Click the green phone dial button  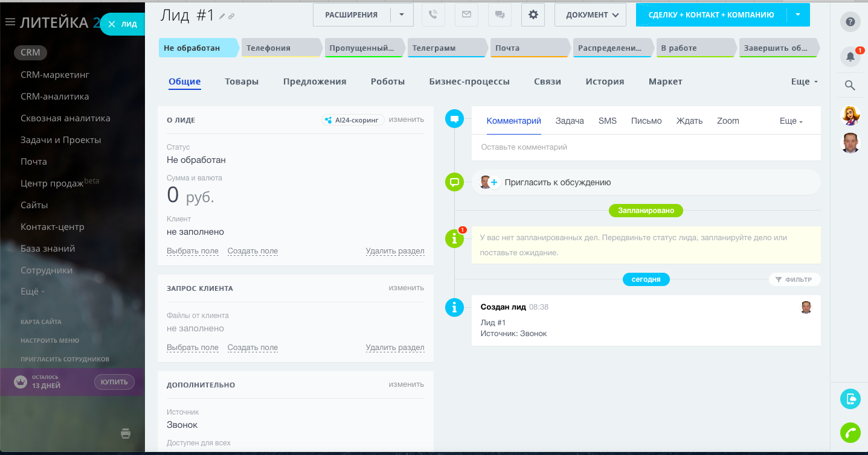850,433
